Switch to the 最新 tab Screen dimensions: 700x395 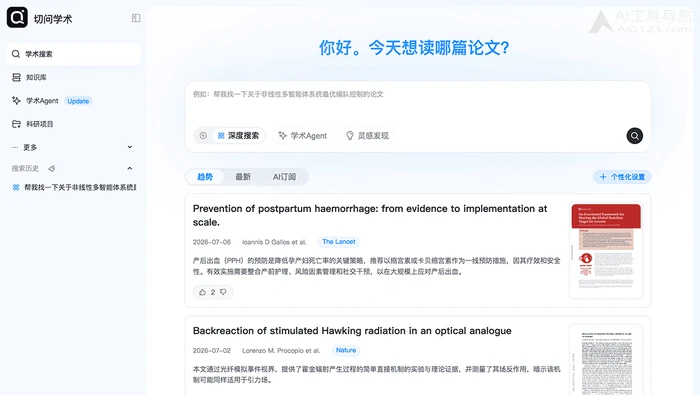coord(243,177)
